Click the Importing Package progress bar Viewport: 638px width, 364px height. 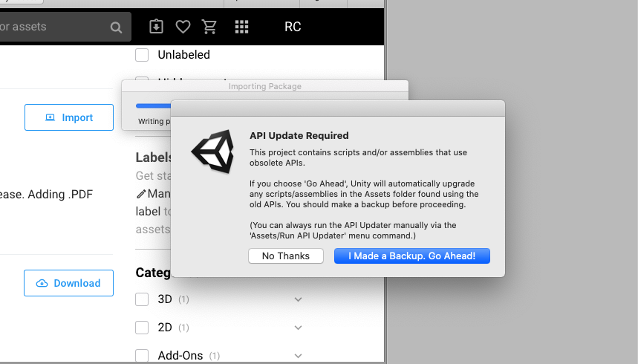153,106
